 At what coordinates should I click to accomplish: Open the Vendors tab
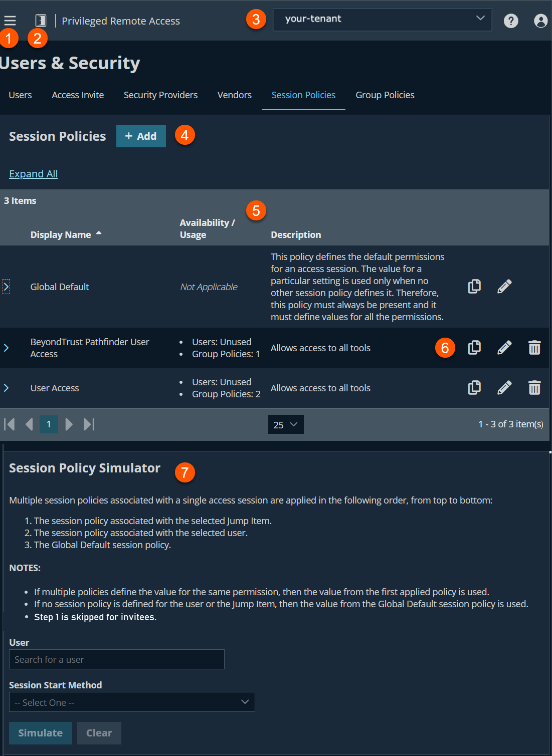[234, 95]
